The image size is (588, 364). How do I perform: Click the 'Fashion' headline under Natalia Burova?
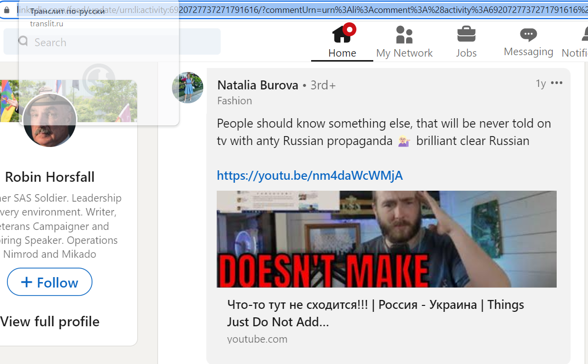click(x=235, y=101)
